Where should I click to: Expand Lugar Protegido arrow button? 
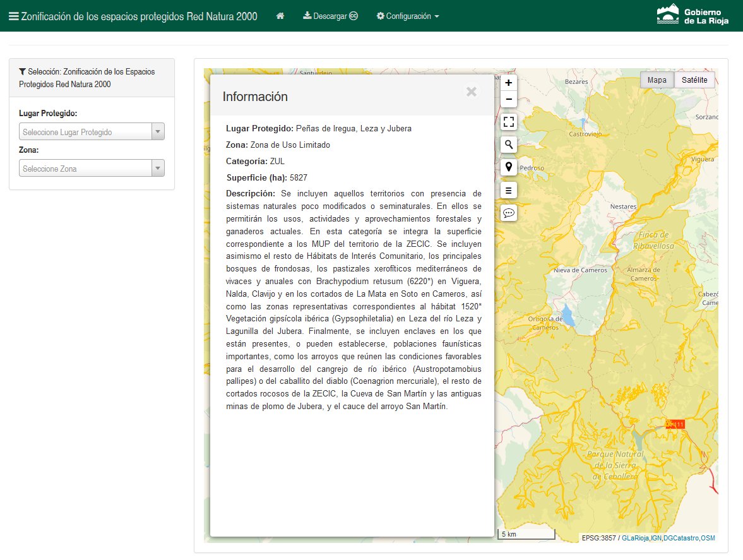point(158,132)
